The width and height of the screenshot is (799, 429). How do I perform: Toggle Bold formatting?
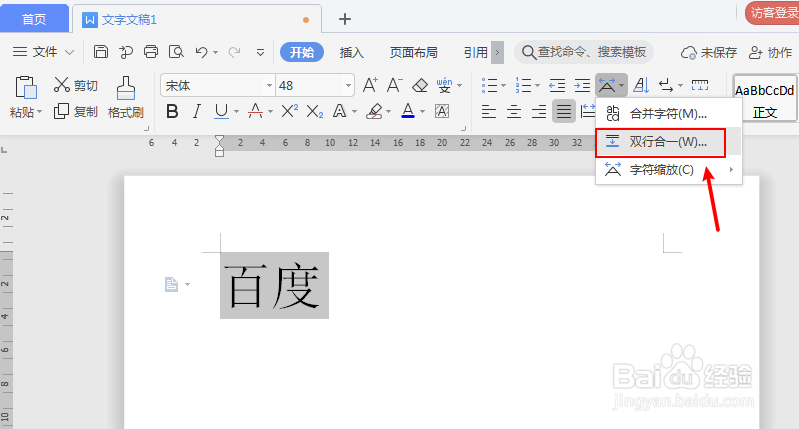(172, 111)
